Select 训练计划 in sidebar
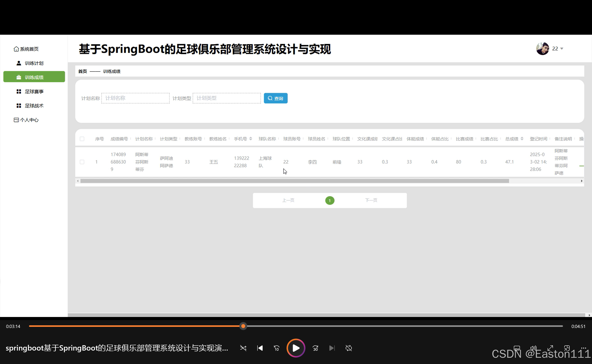 click(34, 63)
